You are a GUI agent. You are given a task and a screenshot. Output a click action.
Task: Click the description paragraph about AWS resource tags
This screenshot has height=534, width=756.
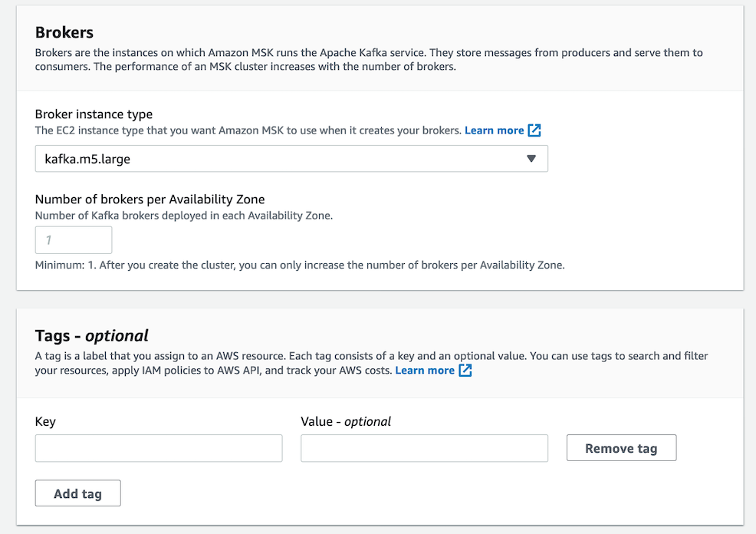click(371, 363)
